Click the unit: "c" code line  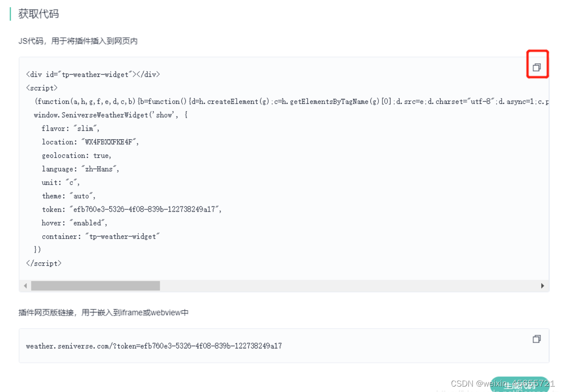[61, 183]
